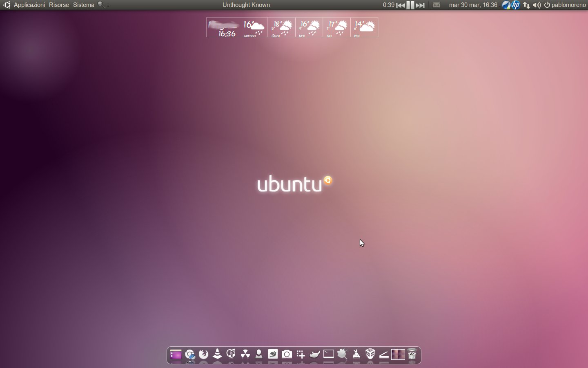
Task: Click the 16:36 clock in weather widget
Action: click(227, 34)
